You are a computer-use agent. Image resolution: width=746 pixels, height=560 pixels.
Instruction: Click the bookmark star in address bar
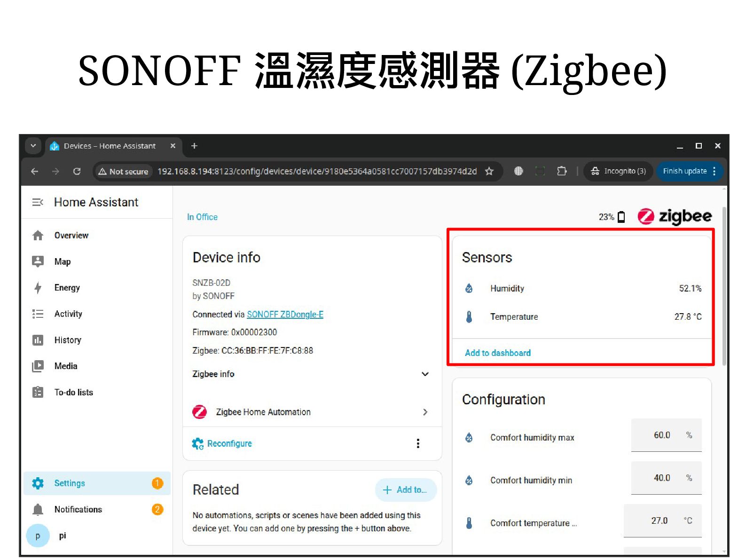pyautogui.click(x=489, y=171)
